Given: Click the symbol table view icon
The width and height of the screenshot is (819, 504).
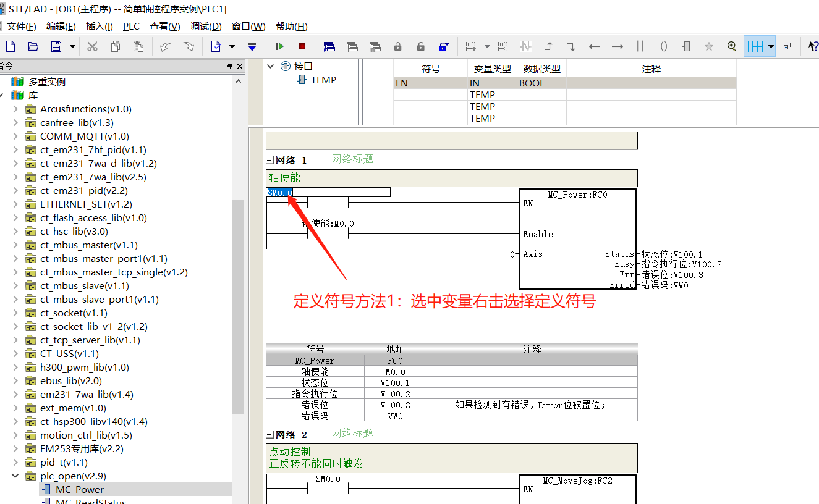Looking at the screenshot, I should [x=753, y=46].
